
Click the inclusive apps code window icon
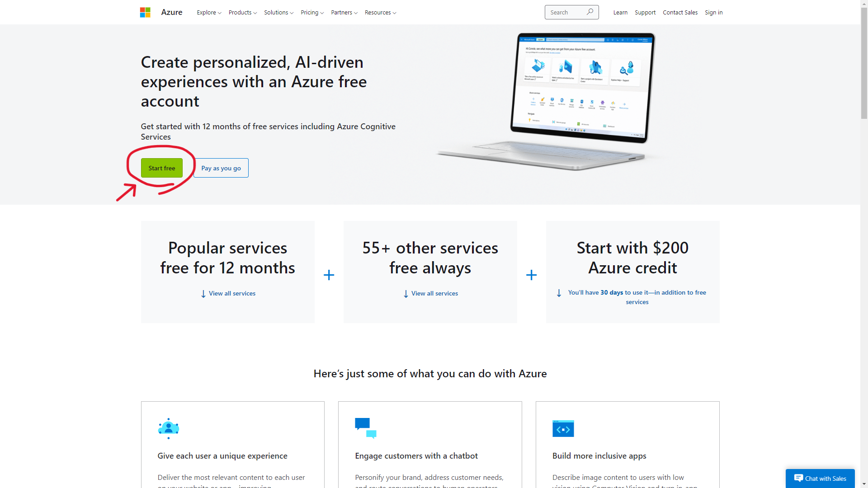click(563, 428)
